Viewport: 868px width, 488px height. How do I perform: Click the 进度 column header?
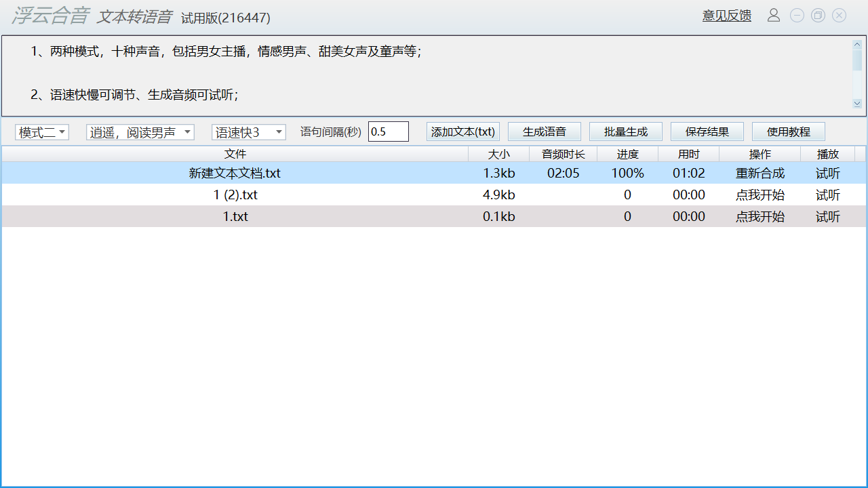click(628, 155)
